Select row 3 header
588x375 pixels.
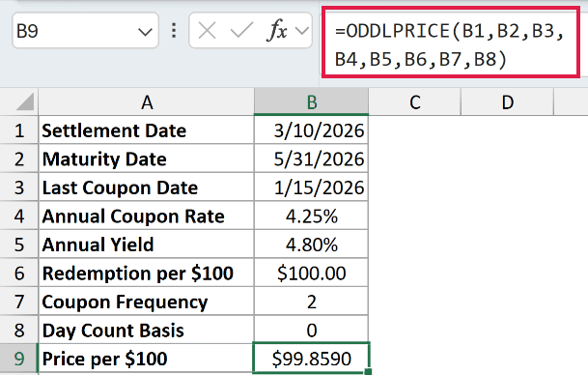point(19,187)
